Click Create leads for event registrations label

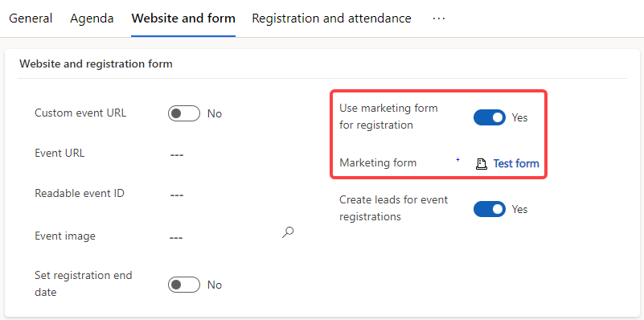393,208
